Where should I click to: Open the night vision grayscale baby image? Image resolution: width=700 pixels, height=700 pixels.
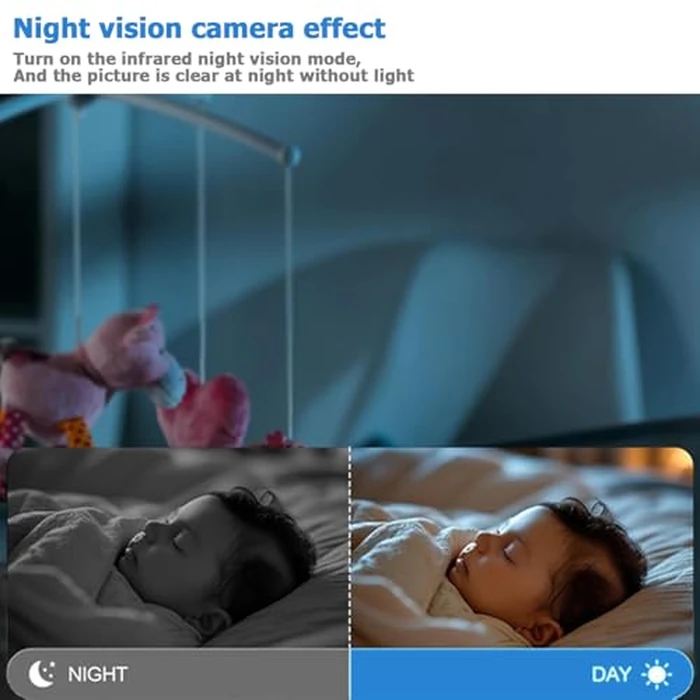[178, 547]
